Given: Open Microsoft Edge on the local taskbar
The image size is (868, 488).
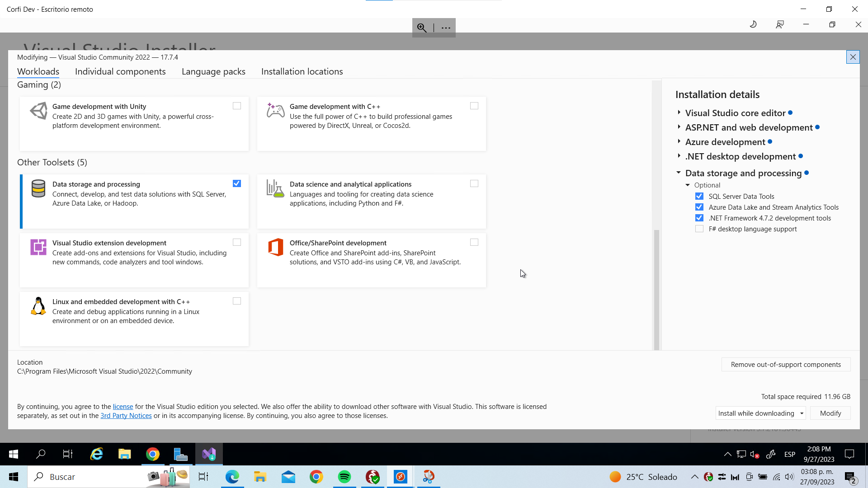Looking at the screenshot, I should tap(232, 477).
